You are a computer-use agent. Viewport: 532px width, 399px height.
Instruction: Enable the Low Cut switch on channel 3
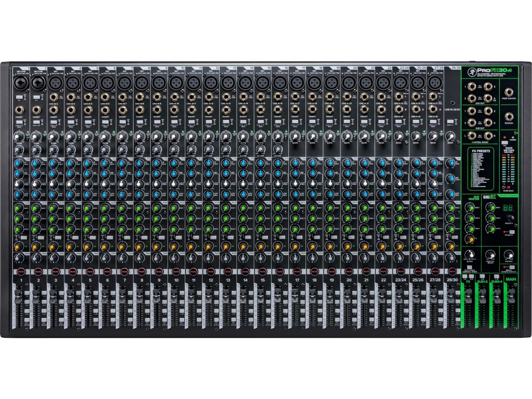coord(54,122)
